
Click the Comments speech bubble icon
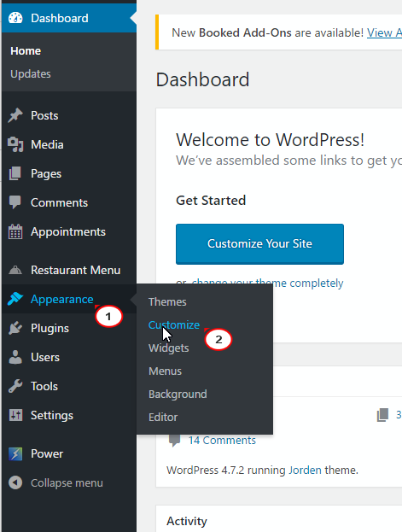coord(15,202)
